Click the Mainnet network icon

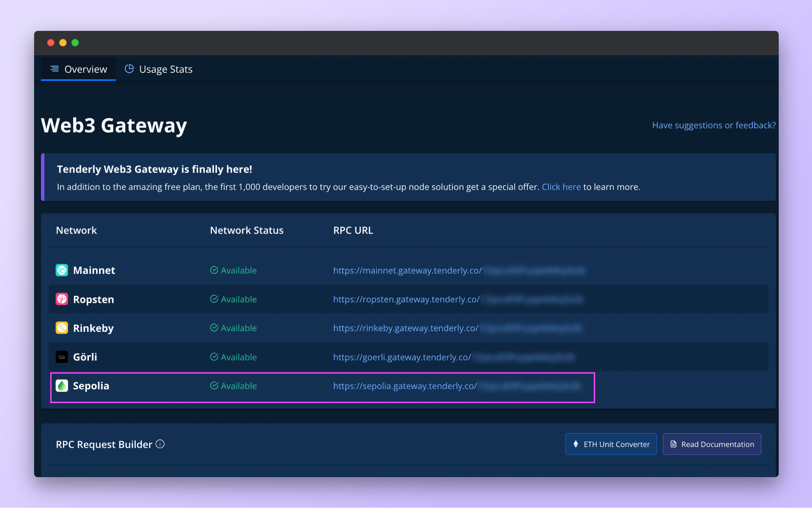click(x=62, y=270)
